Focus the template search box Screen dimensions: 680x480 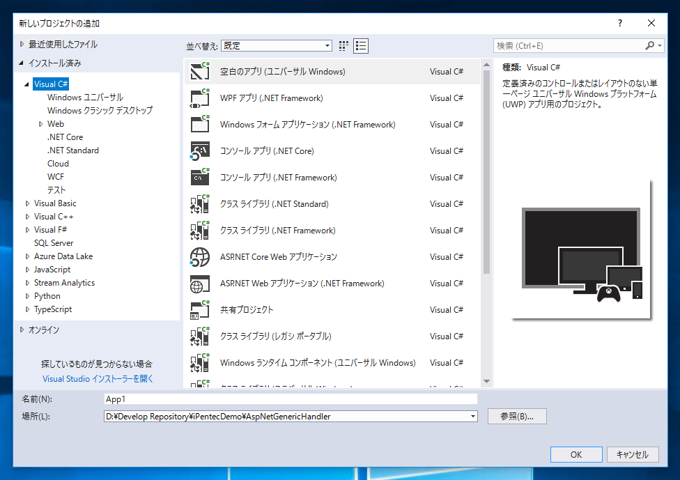(568, 46)
